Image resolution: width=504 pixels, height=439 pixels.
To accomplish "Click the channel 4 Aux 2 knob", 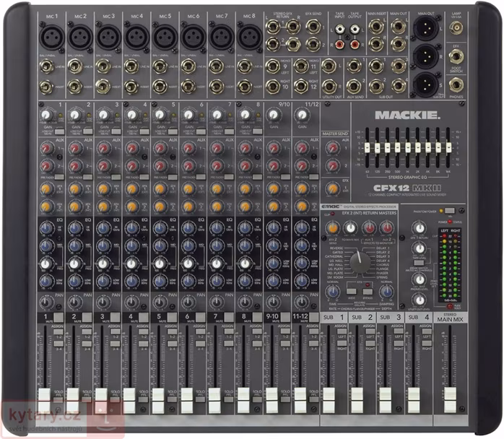I will click(x=132, y=166).
